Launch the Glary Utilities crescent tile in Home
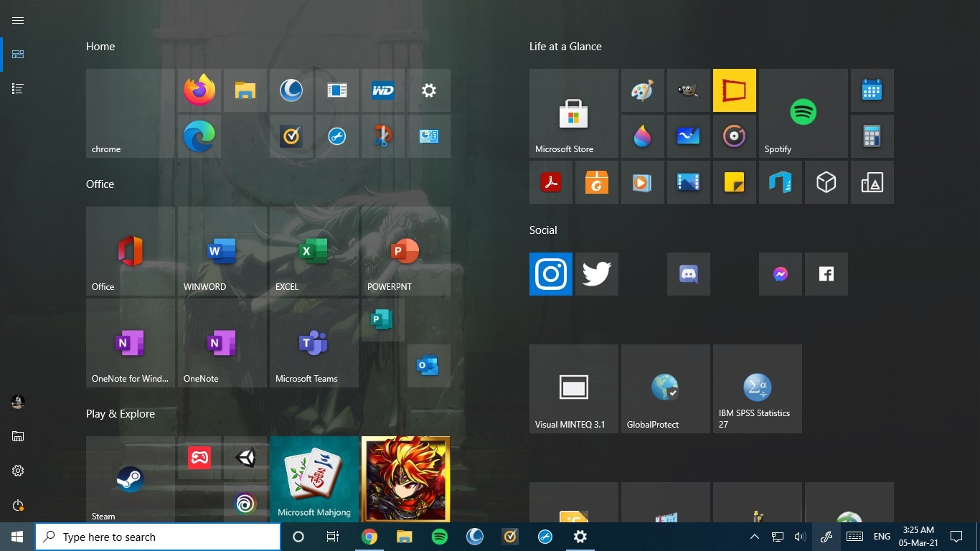The width and height of the screenshot is (980, 551). tap(291, 90)
